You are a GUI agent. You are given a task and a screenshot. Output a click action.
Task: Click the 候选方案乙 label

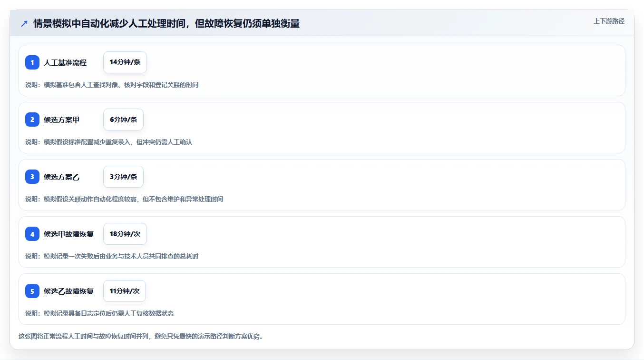pos(62,177)
